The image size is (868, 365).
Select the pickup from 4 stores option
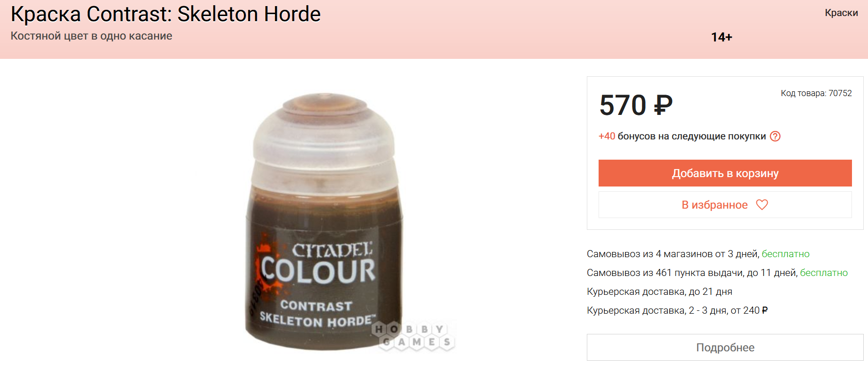(698, 254)
